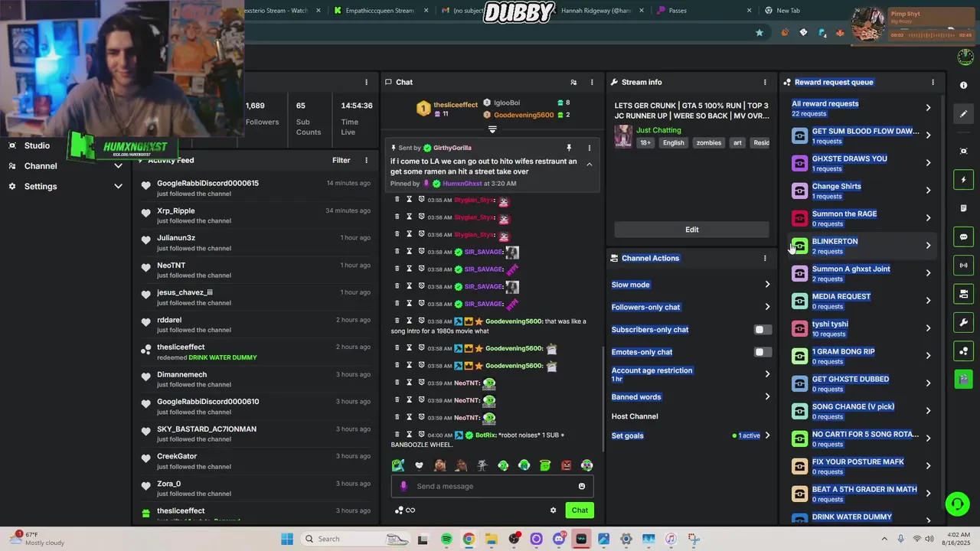Select the angry red face emote
The width and height of the screenshot is (980, 551).
tap(566, 465)
